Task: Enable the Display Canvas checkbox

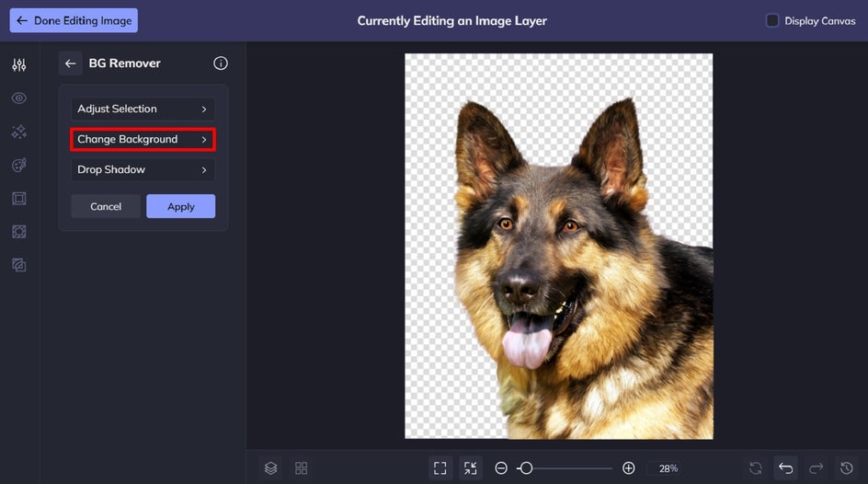Action: pyautogui.click(x=772, y=20)
